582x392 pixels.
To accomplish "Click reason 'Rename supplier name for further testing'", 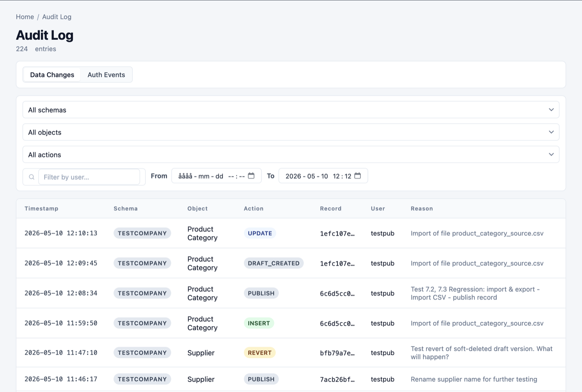I will pos(474,379).
